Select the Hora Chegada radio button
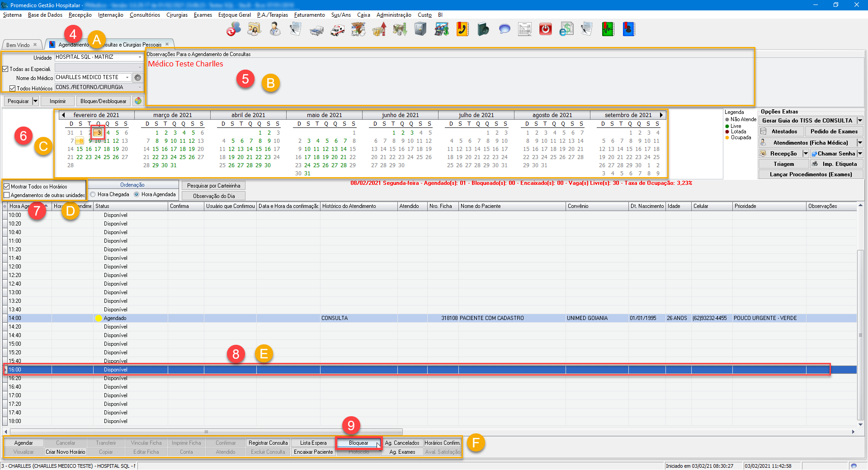The height and width of the screenshot is (470, 868). pos(93,194)
